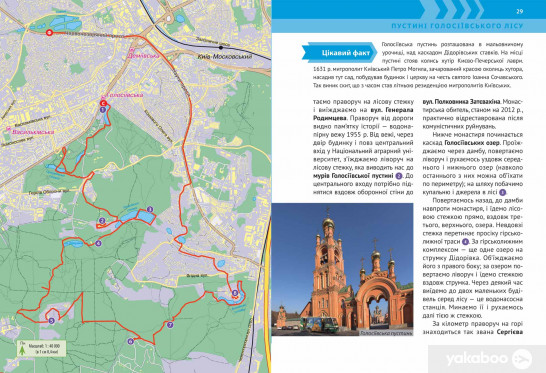The width and height of the screenshot is (546, 373).
Task: Click waypoint marker 4 on the map route
Action: [x=98, y=243]
